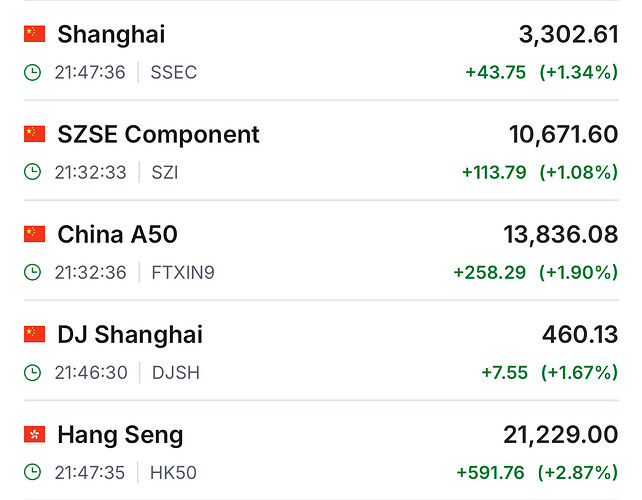The image size is (642, 500).
Task: Click the clock icon under Hang Seng
Action: coord(33,472)
